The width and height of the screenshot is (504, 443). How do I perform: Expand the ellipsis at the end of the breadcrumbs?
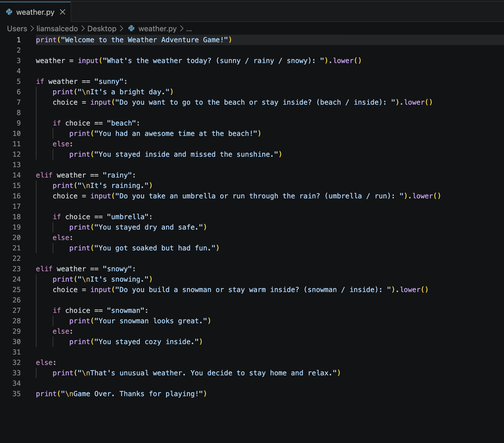[x=189, y=28]
